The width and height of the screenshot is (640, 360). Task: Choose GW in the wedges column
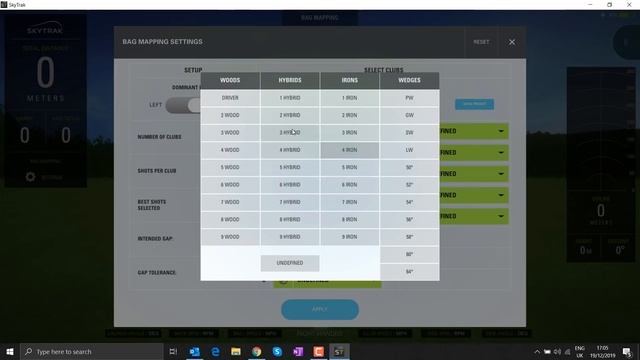click(x=409, y=116)
